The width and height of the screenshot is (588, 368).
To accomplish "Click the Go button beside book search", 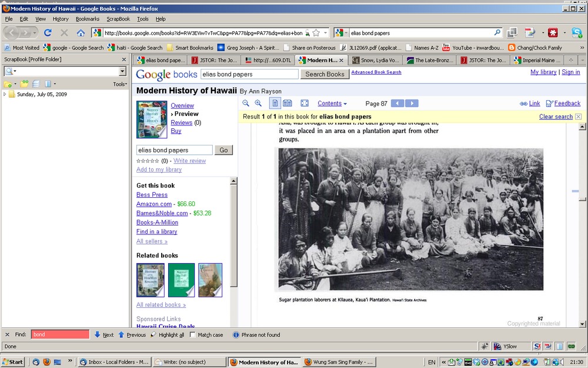I will pyautogui.click(x=223, y=150).
